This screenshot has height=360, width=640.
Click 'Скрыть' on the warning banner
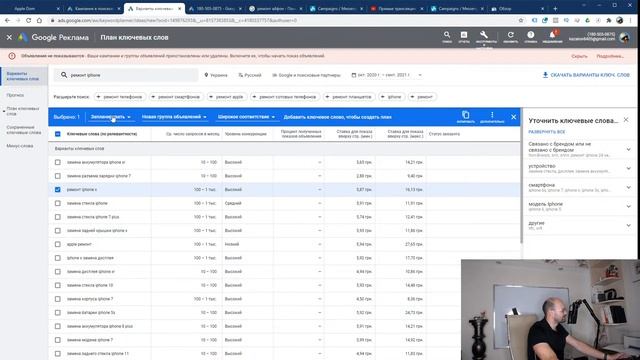click(579, 56)
